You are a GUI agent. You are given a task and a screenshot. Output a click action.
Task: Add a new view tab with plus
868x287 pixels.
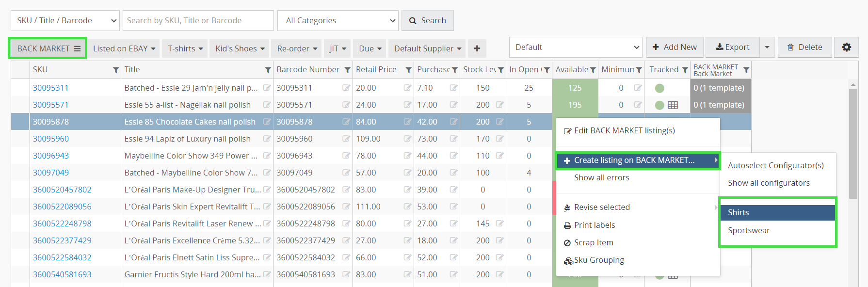tap(477, 48)
